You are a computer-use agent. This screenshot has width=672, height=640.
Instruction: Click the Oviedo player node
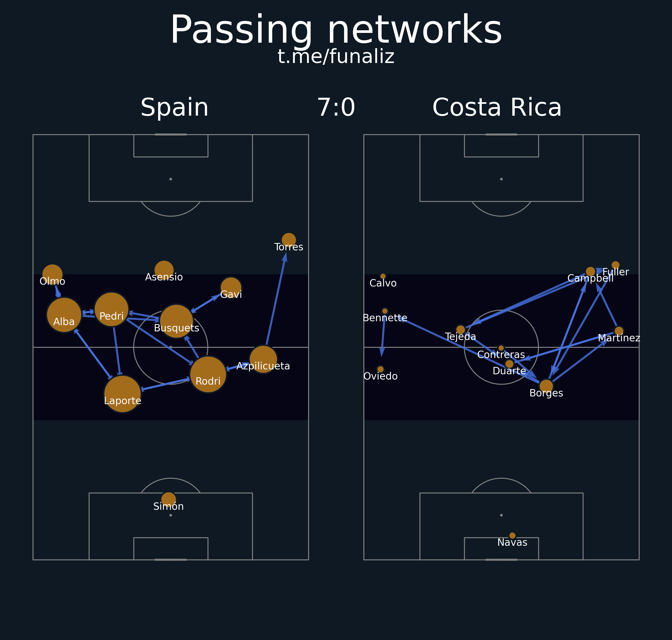point(380,369)
